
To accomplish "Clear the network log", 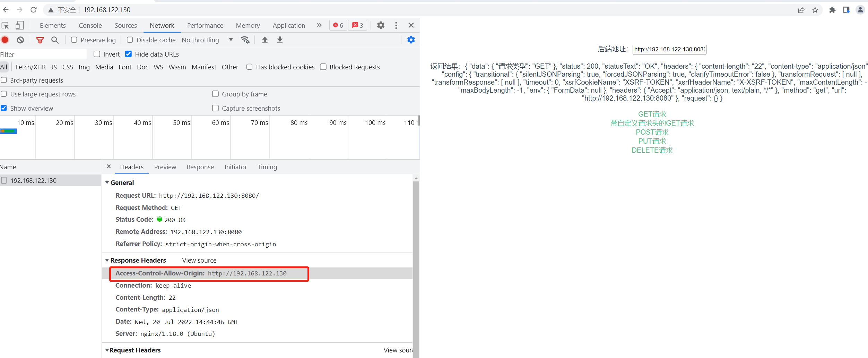I will tap(20, 40).
